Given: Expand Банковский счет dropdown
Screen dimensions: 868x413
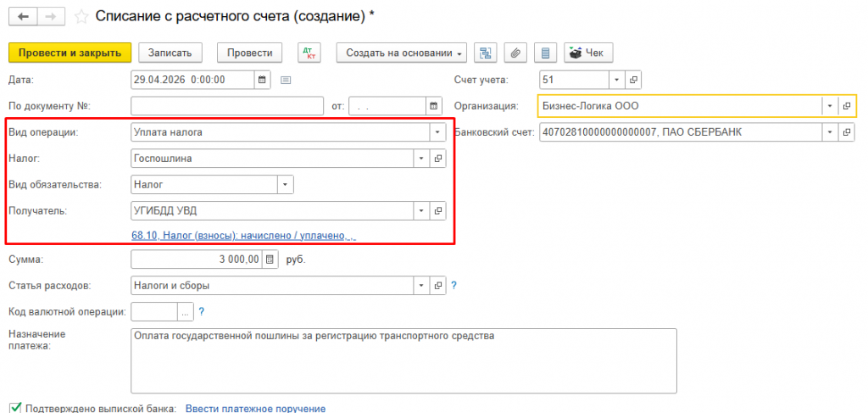Looking at the screenshot, I should (830, 132).
